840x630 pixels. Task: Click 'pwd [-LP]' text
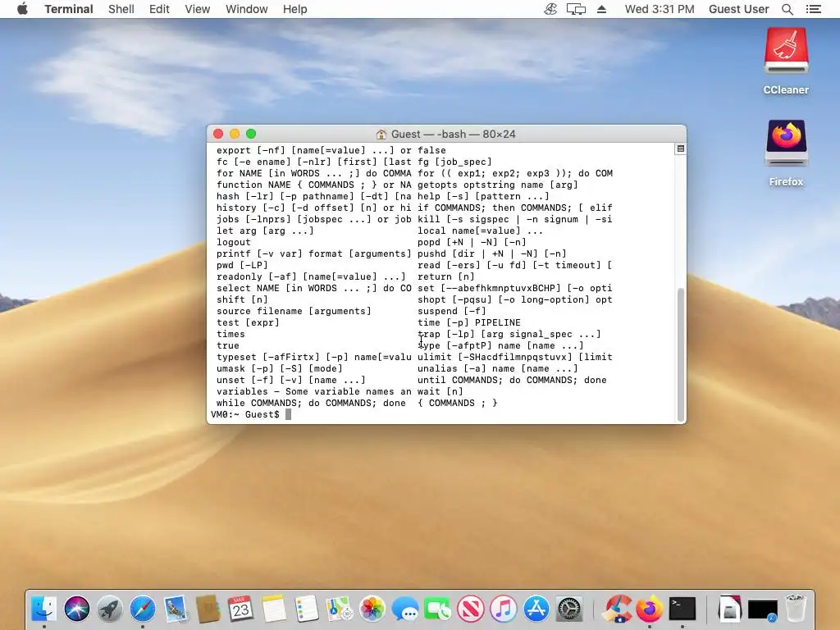242,265
